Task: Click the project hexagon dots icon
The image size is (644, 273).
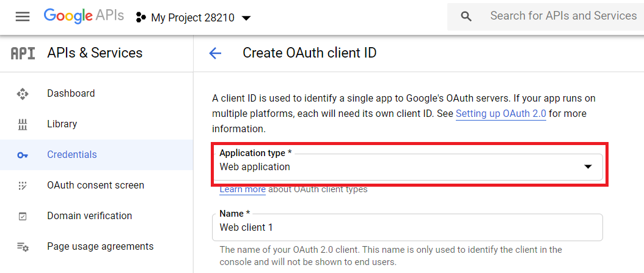Action: [141, 18]
